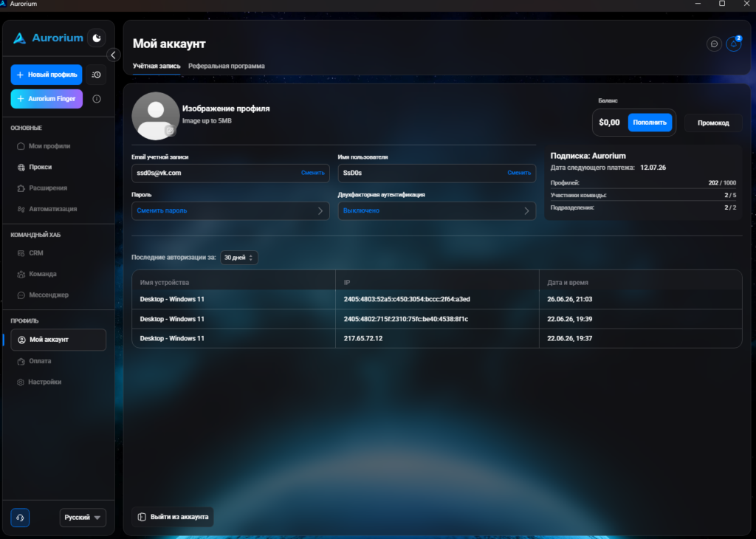Switch to the Учётная запись tab

pos(157,66)
